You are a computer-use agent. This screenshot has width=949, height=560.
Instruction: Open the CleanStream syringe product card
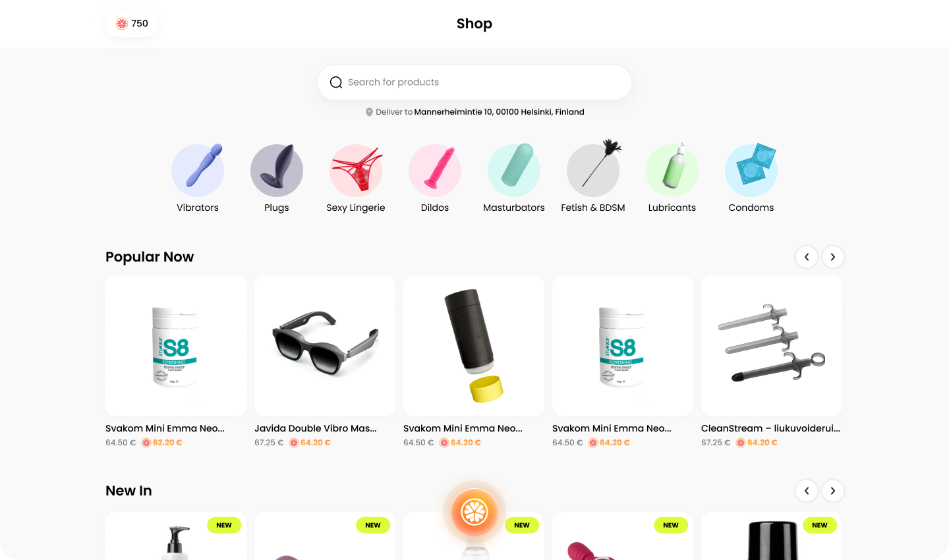click(772, 346)
